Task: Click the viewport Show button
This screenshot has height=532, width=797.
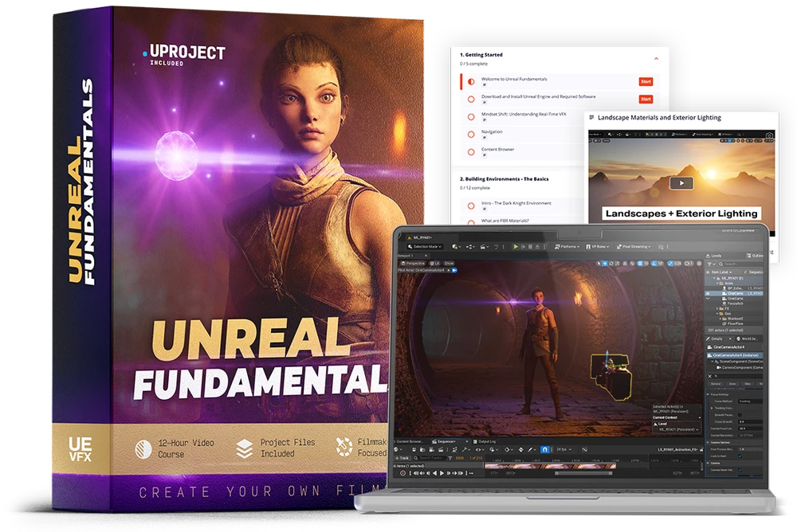Action: 449,263
